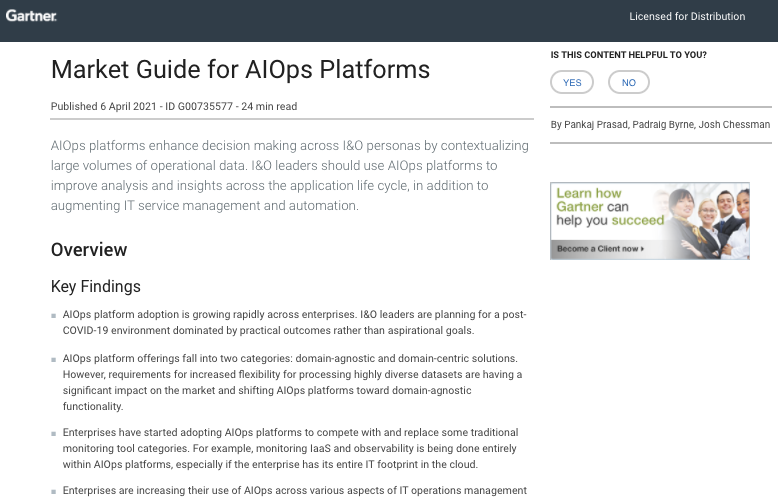Click author name Josh Chessman

pos(734,124)
